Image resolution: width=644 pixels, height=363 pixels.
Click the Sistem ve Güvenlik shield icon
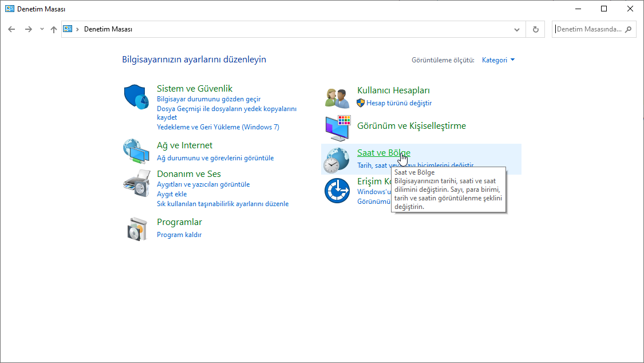(136, 96)
